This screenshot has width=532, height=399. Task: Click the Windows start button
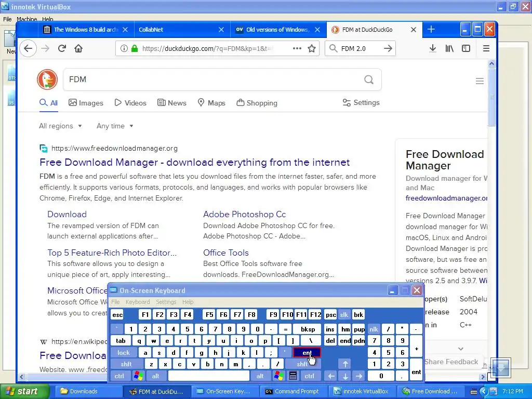25,391
